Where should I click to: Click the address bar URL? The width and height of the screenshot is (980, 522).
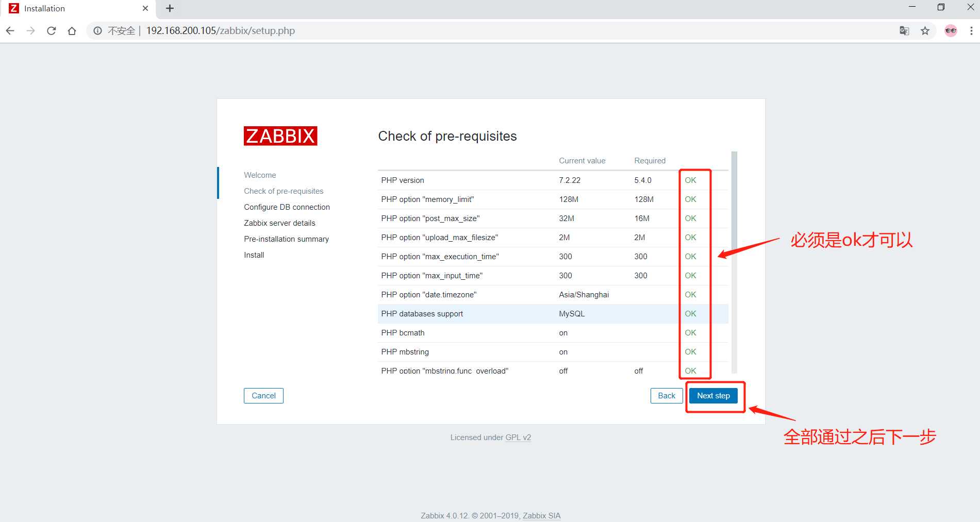221,31
